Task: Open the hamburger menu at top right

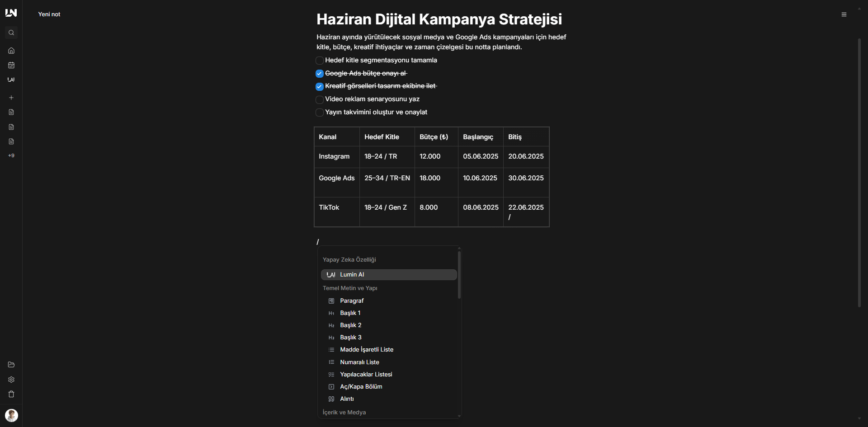Action: [844, 14]
